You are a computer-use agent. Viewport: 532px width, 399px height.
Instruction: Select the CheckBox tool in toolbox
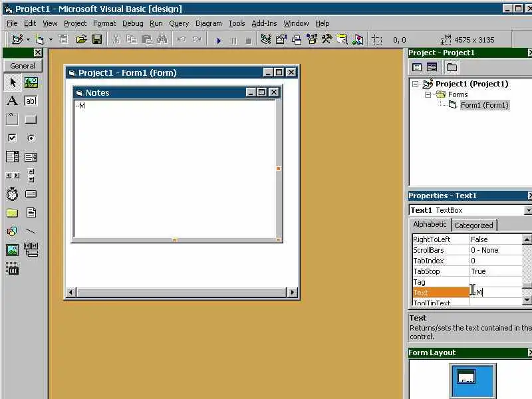click(x=13, y=138)
